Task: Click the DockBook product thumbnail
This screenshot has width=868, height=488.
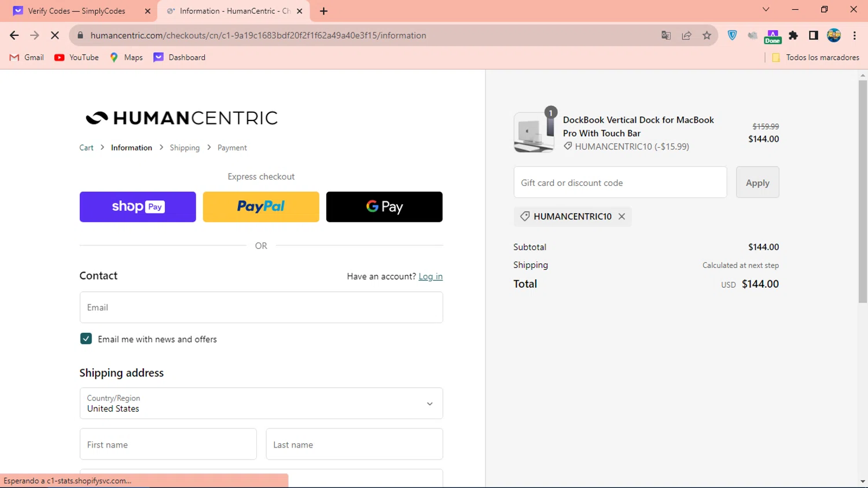Action: (x=534, y=132)
